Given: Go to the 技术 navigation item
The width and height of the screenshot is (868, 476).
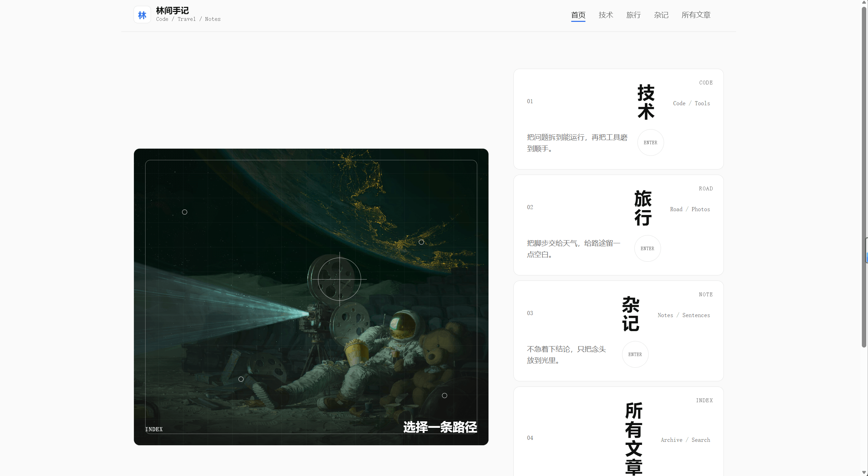Looking at the screenshot, I should coord(606,15).
